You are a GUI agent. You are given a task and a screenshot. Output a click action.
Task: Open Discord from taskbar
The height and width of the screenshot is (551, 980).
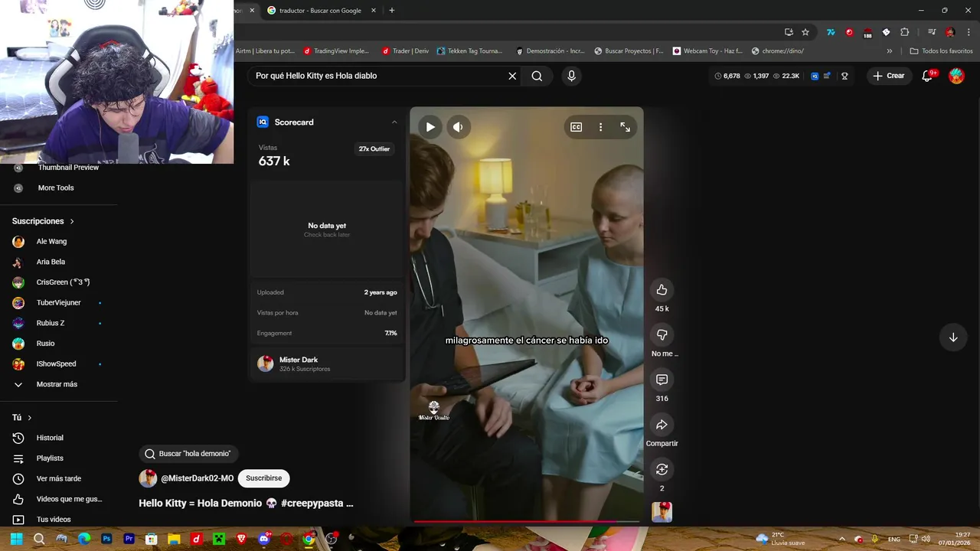pyautogui.click(x=264, y=539)
